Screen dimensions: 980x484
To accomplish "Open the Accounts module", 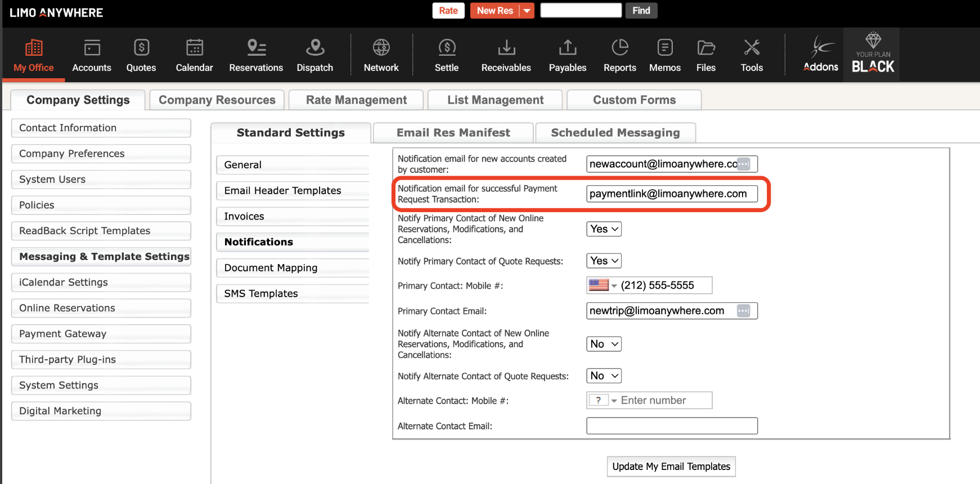I will click(92, 55).
